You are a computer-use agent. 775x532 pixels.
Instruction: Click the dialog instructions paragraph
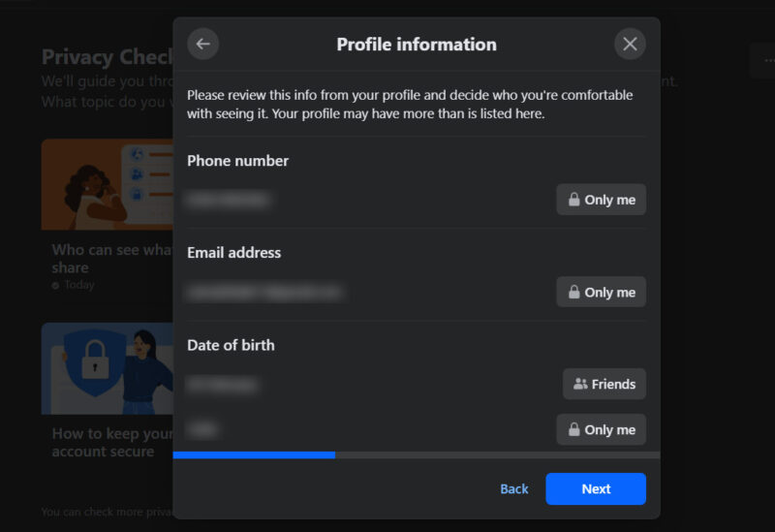(410, 105)
